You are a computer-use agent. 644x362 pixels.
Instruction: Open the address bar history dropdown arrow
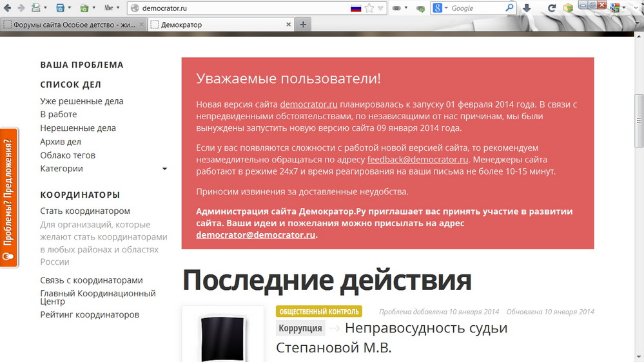[x=380, y=8]
